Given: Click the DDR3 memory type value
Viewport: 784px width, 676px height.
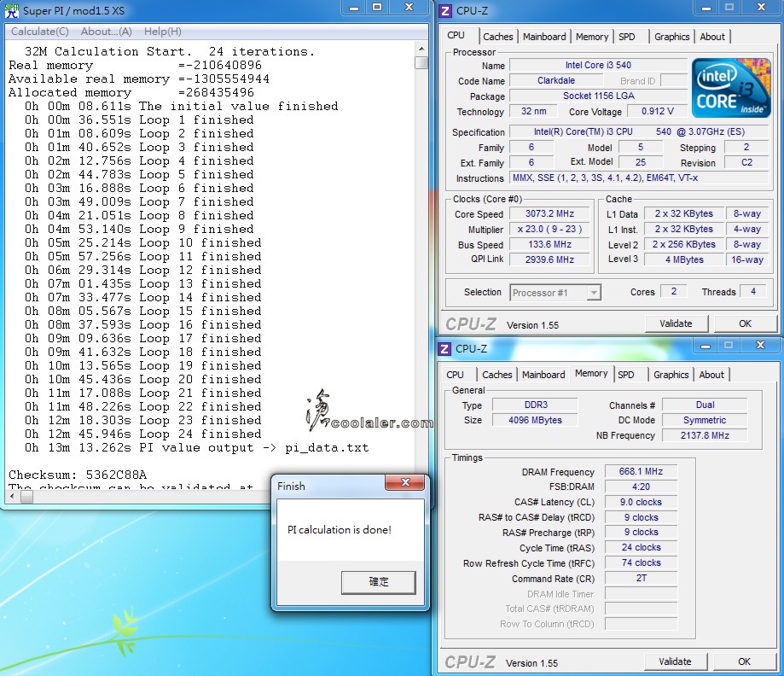Looking at the screenshot, I should tap(536, 405).
